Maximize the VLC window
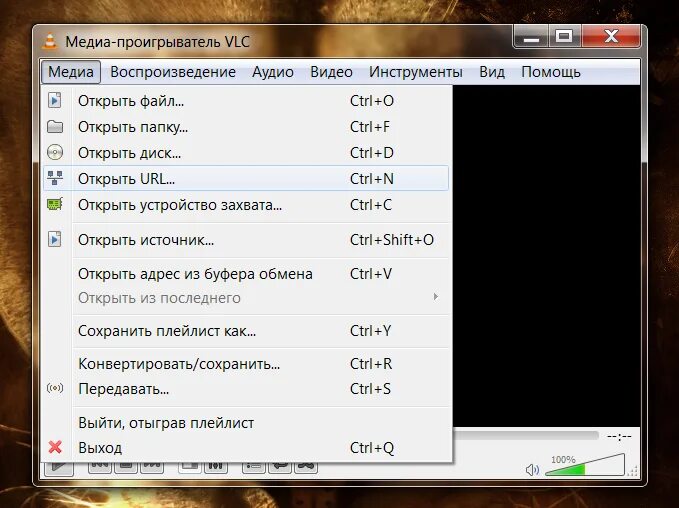Viewport: 679px width, 508px height. tap(565, 36)
